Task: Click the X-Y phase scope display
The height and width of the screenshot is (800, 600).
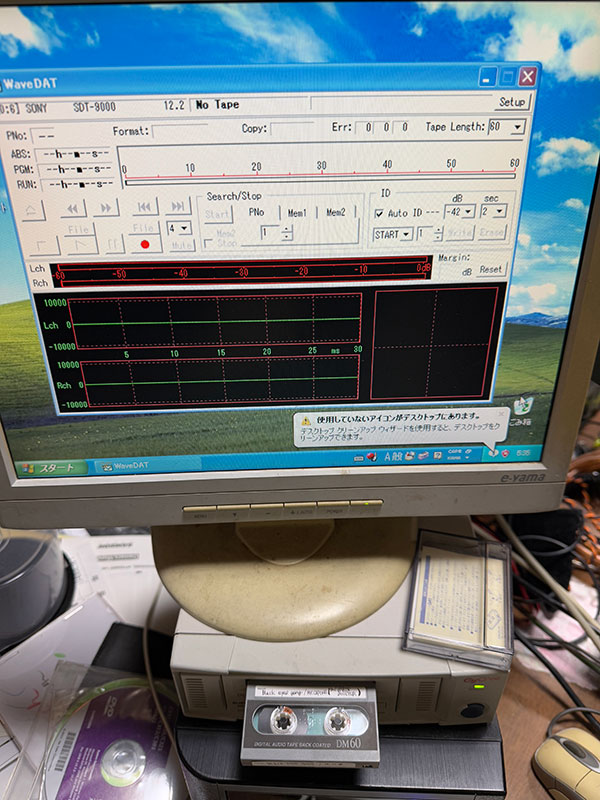Action: click(x=434, y=343)
